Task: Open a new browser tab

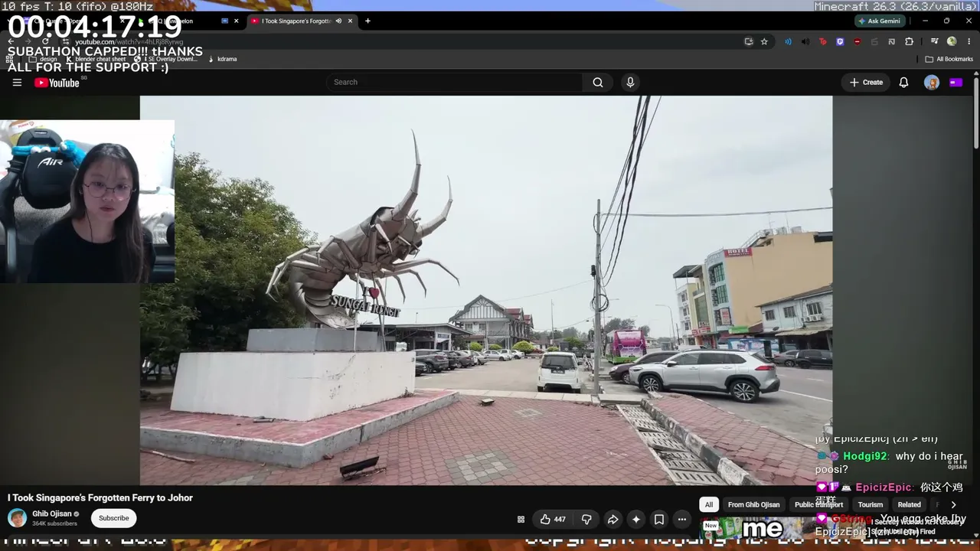Action: 367,21
